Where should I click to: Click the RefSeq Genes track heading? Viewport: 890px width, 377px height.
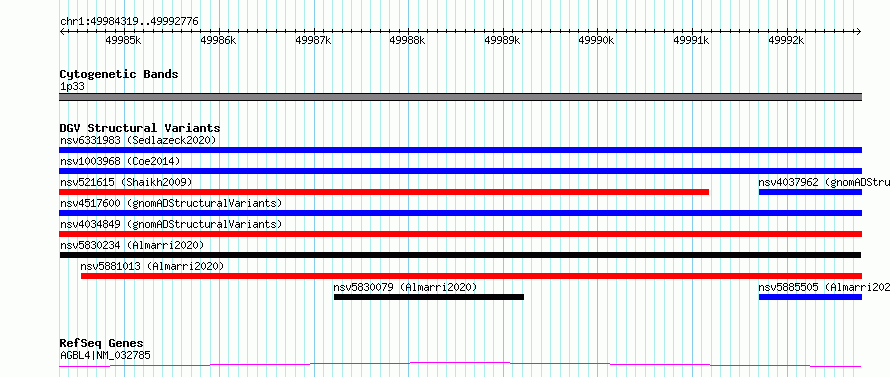pyautogui.click(x=102, y=344)
